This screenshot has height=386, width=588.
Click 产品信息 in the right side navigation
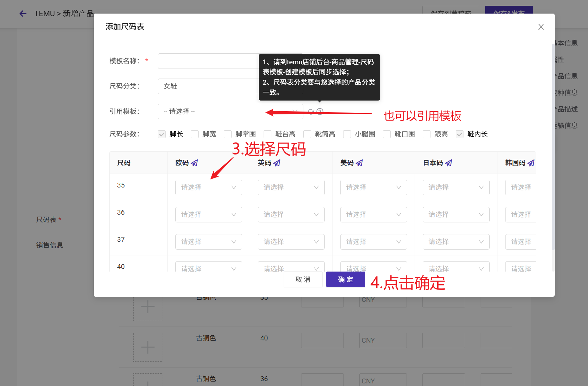pyautogui.click(x=566, y=76)
